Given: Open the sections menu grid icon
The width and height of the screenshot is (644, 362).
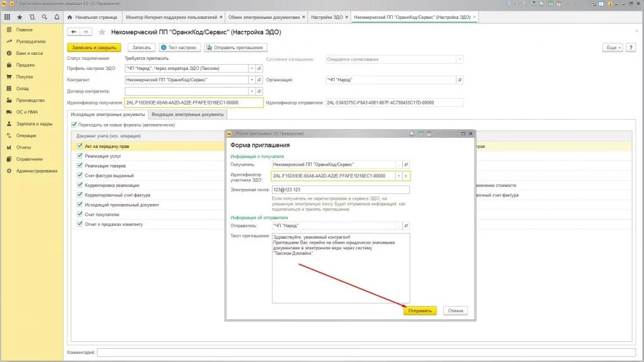Looking at the screenshot, I should coord(8,17).
